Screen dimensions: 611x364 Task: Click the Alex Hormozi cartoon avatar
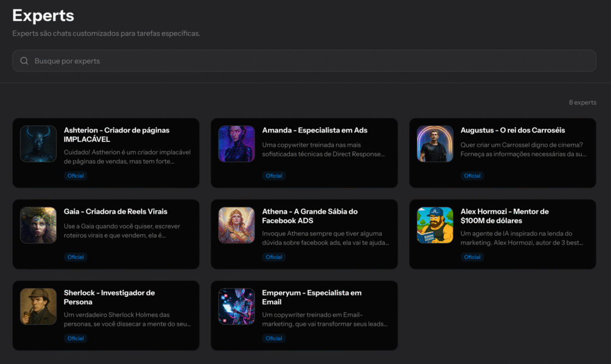click(x=435, y=225)
